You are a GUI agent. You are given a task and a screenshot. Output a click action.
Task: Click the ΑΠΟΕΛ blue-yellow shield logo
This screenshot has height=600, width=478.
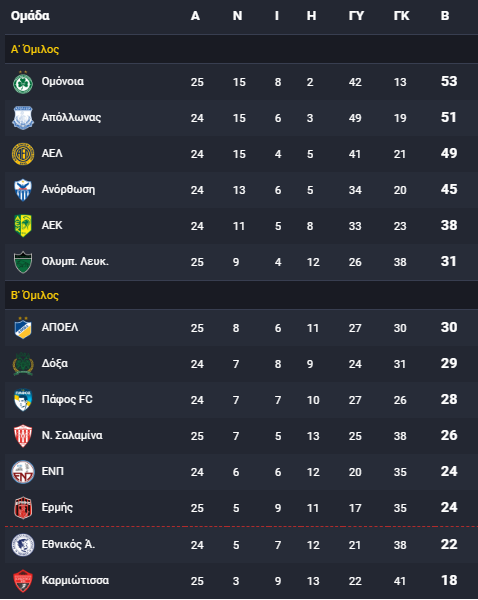pyautogui.click(x=23, y=328)
